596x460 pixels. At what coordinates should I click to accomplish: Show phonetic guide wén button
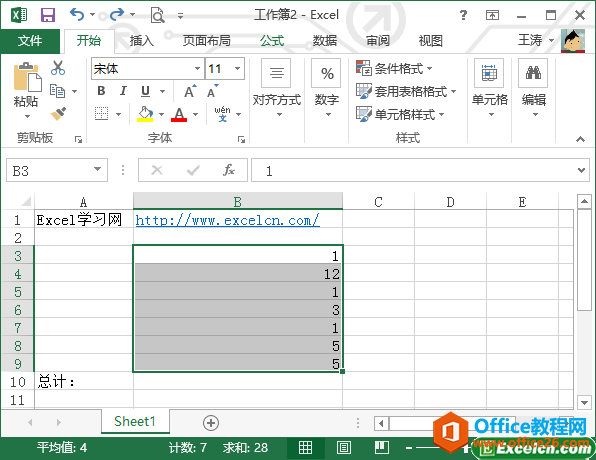(x=223, y=114)
